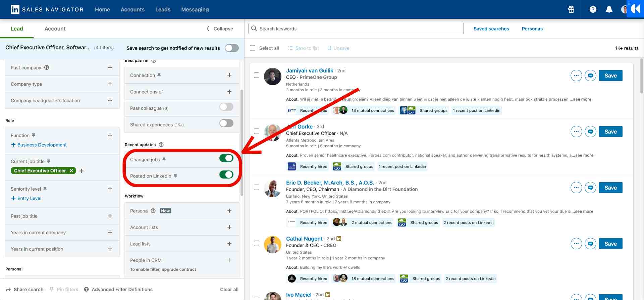
Task: Add Business Development function suggestion
Action: click(x=39, y=145)
